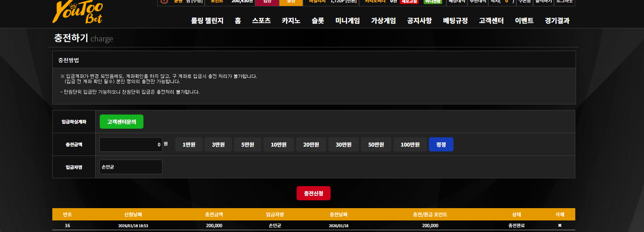This screenshot has height=232, width=644.
Task: Submit with the red 충전신청 button
Action: tap(313, 193)
